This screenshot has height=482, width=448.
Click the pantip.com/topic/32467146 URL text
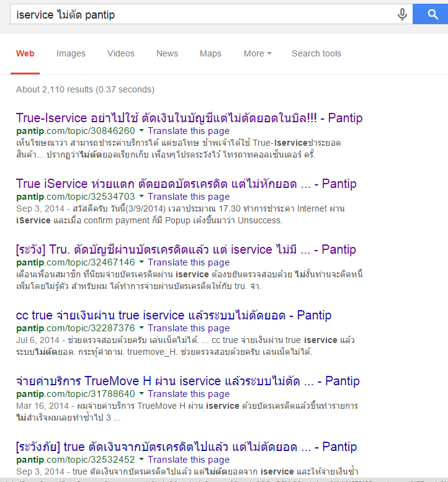(75, 262)
